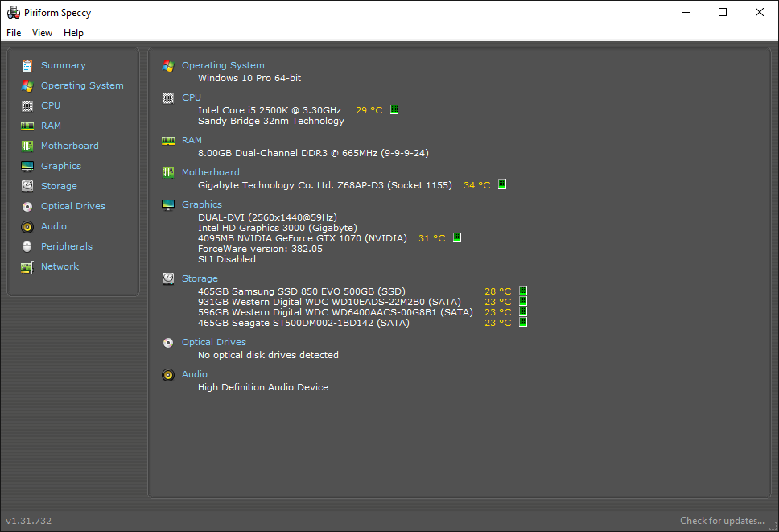Click the Peripherals mouse icon in sidebar

(x=27, y=247)
